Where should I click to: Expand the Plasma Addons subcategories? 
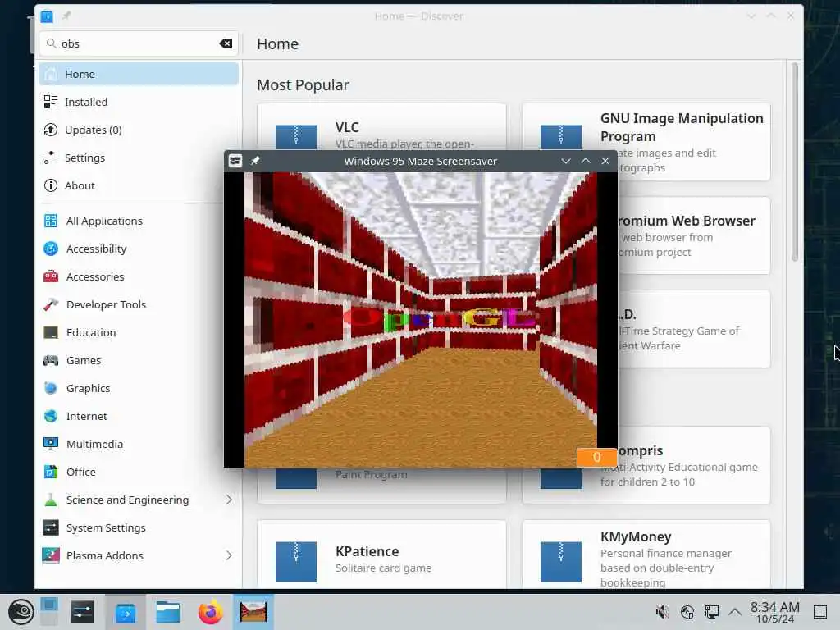[229, 555]
